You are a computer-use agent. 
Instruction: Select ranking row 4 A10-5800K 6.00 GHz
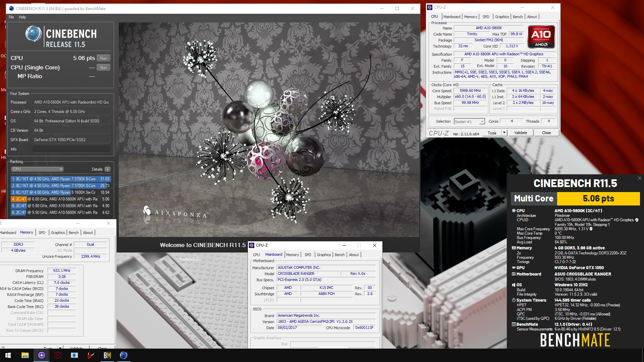point(61,199)
